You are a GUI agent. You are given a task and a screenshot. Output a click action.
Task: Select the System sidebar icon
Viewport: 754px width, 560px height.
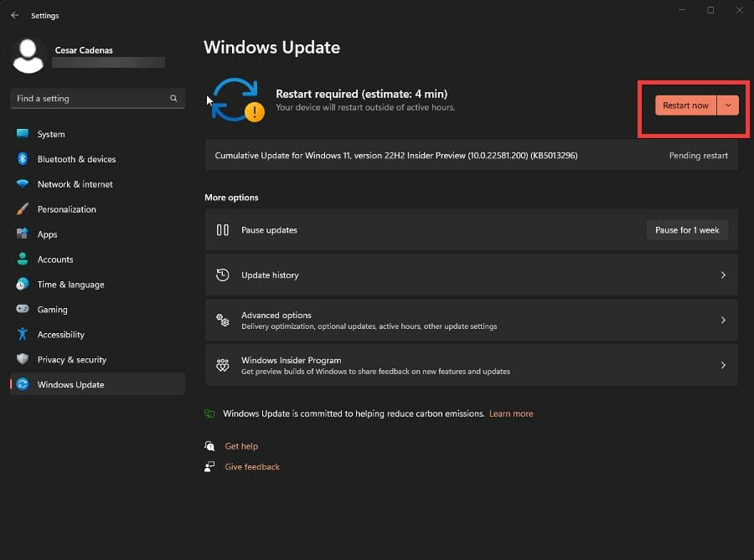point(23,134)
